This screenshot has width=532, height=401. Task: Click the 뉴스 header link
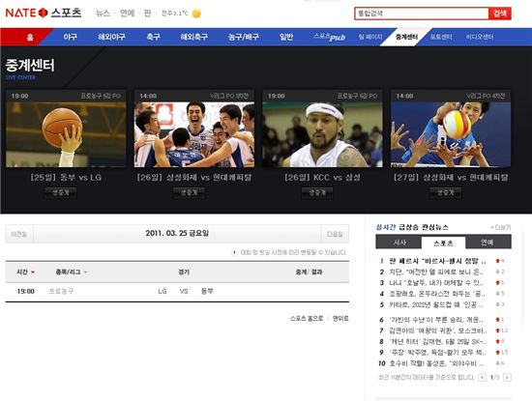103,14
